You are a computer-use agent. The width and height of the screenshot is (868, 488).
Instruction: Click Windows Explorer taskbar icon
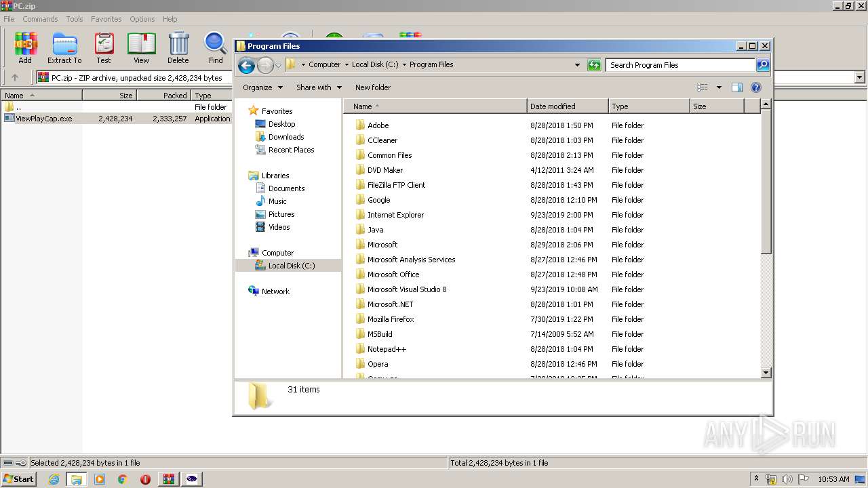pos(77,479)
